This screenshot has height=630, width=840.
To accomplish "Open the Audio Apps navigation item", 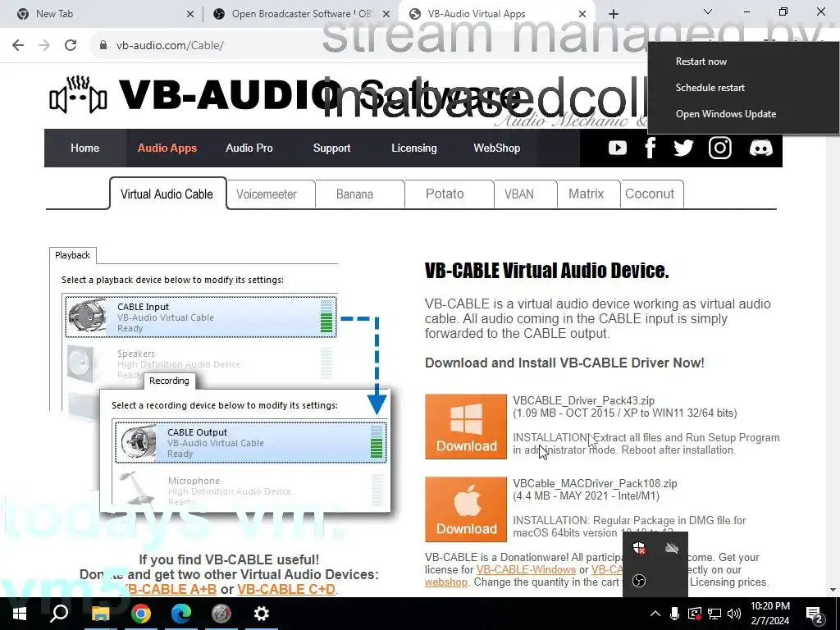I will (x=167, y=148).
